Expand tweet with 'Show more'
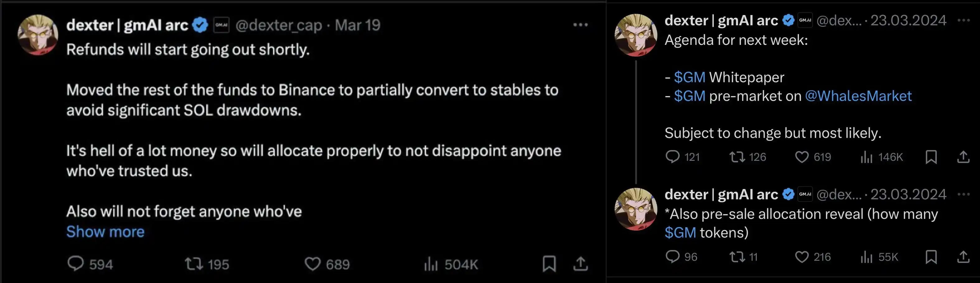 [x=106, y=232]
